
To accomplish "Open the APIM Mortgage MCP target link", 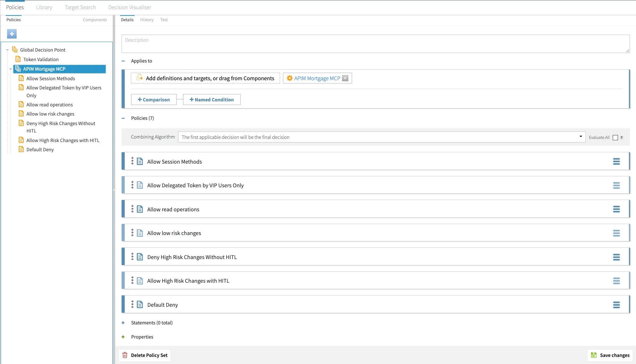I will (x=317, y=78).
